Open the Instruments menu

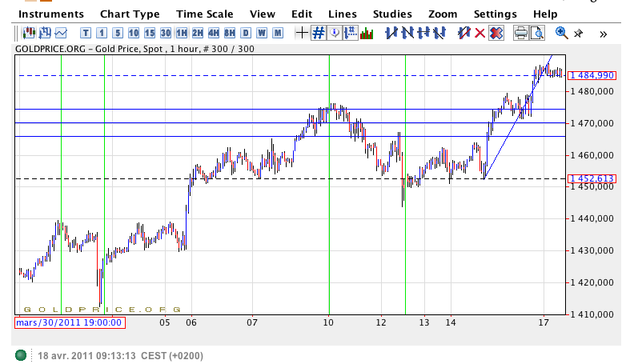point(51,14)
